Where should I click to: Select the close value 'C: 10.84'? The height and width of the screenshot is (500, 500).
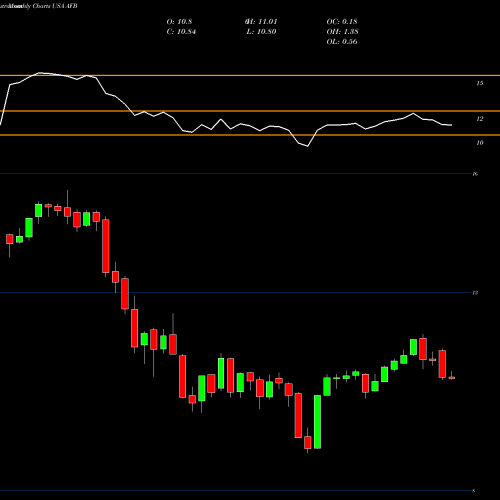pos(181,32)
